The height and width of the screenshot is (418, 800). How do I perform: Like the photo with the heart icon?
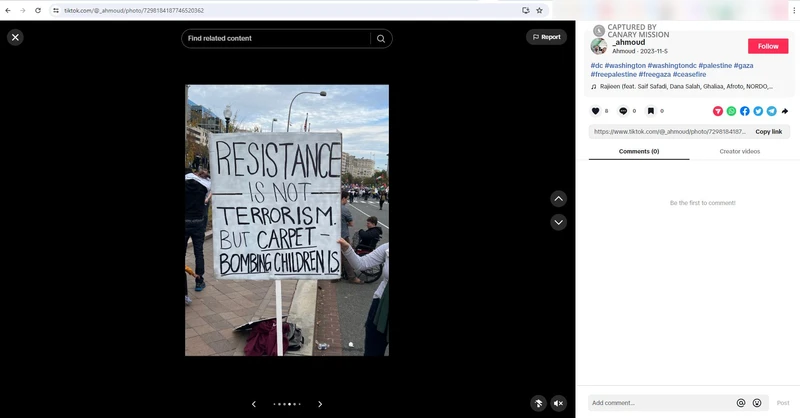(x=596, y=111)
